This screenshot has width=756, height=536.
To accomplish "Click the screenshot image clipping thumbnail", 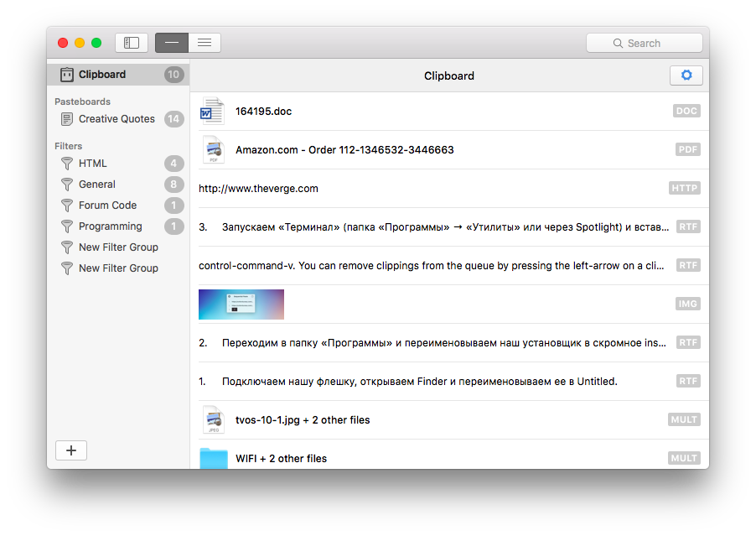I will tap(241, 304).
